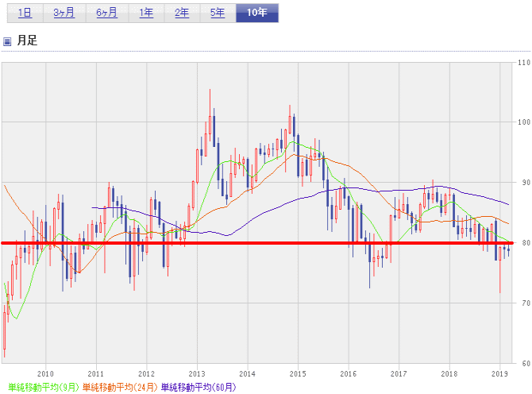
Task: Click the 2016 x-axis label
Action: coord(349,373)
